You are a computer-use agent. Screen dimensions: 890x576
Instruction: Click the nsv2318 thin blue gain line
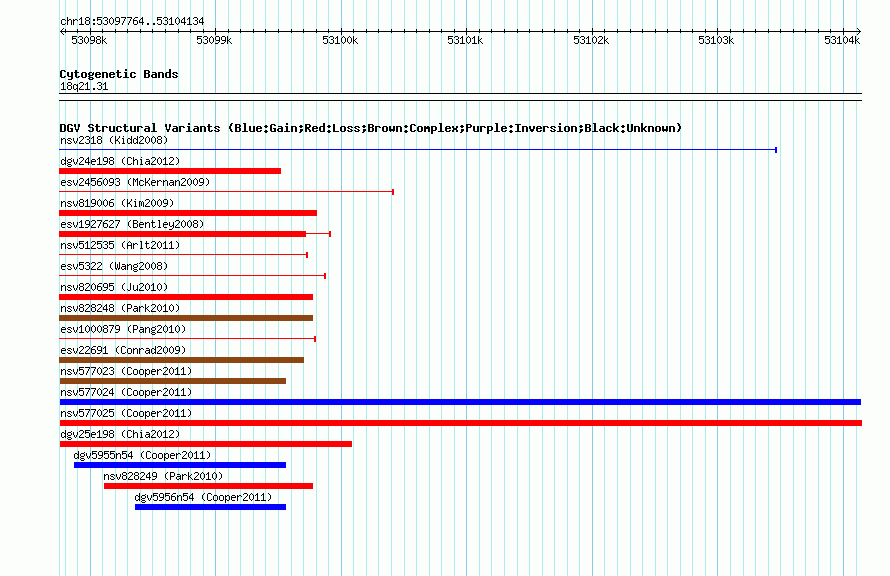(x=418, y=150)
